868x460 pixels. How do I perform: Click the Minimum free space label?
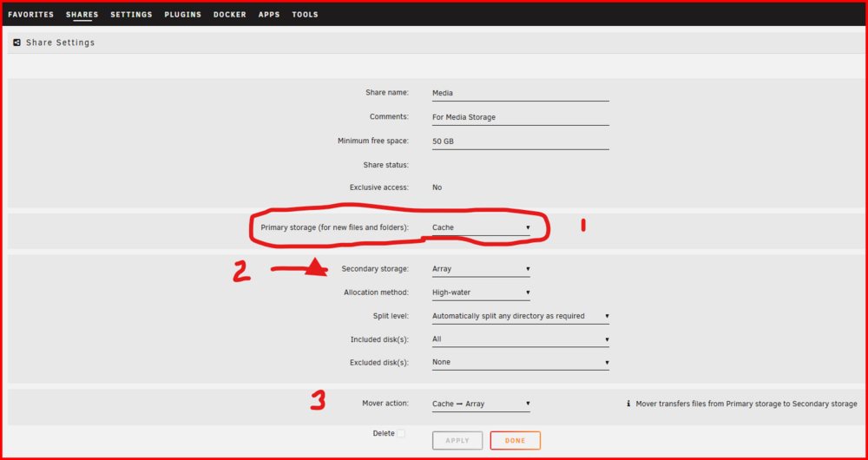373,141
